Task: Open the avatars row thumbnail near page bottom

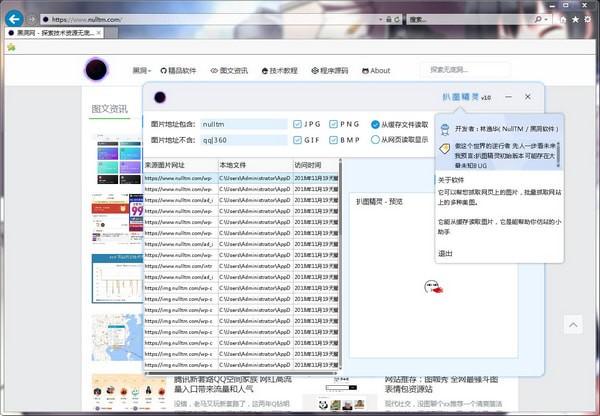Action: pos(129,393)
